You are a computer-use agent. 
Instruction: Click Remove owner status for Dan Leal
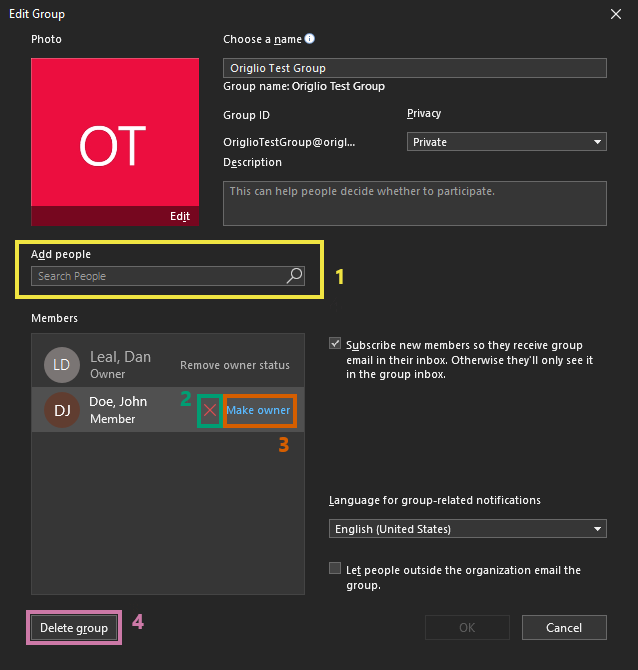pos(235,365)
